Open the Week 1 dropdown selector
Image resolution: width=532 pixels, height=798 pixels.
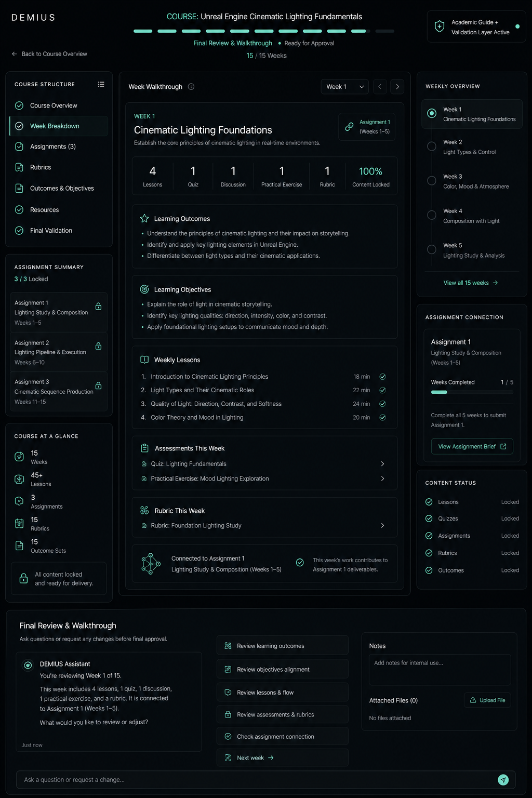345,87
